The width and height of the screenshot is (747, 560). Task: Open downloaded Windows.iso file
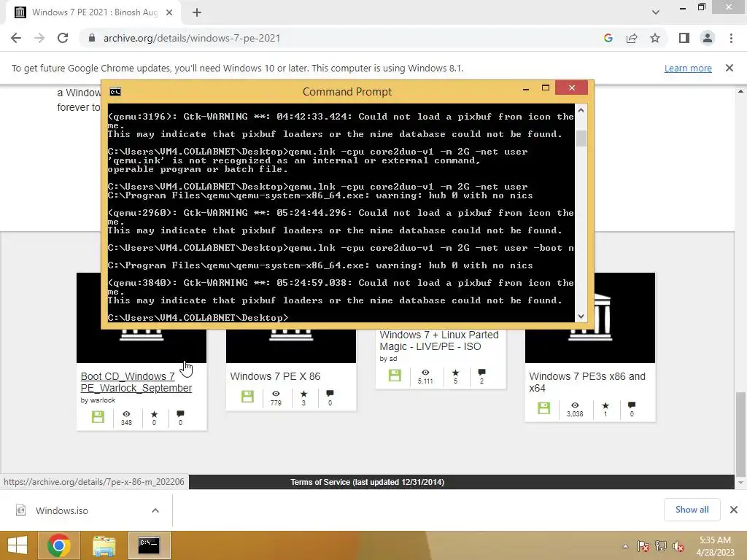click(x=62, y=510)
